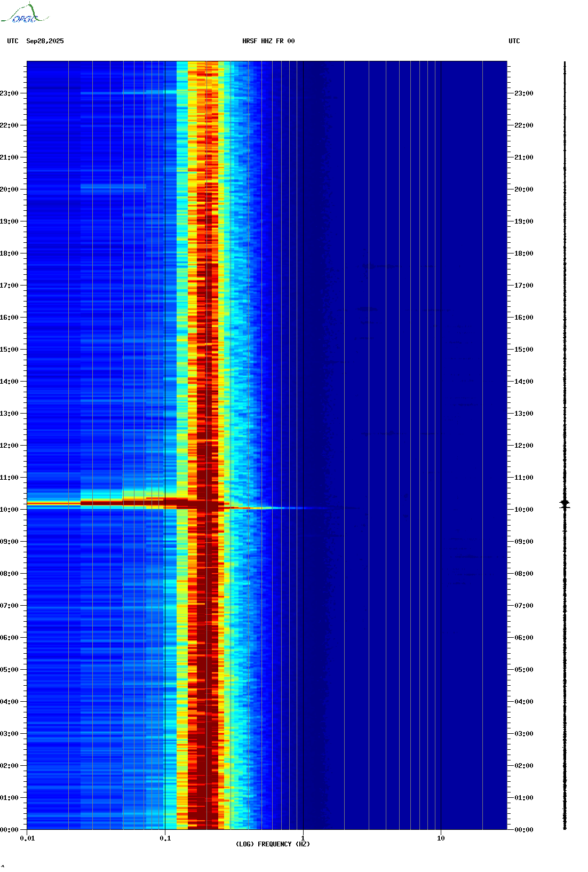Click the horizontal red event streak near 10:00

[128, 503]
